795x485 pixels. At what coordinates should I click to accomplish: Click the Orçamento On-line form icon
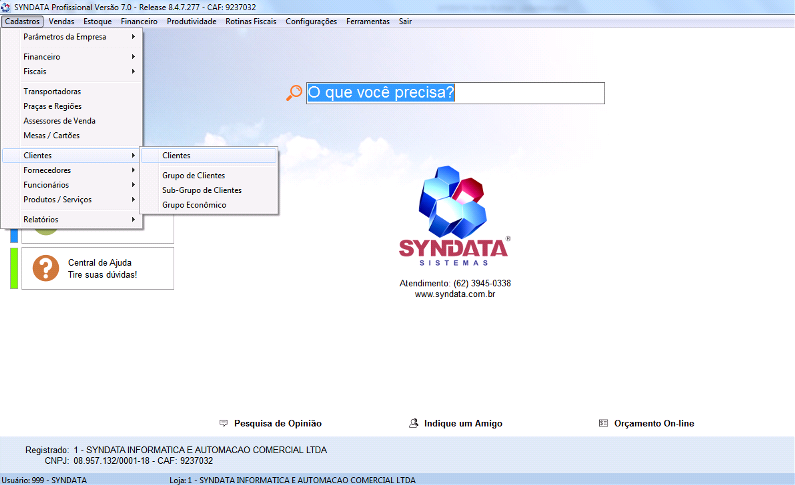(x=603, y=423)
